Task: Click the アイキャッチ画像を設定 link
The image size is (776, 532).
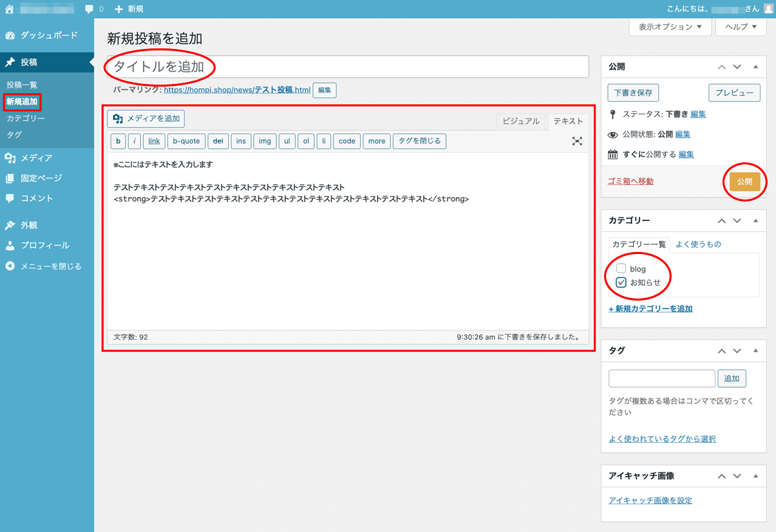Action: (651, 500)
